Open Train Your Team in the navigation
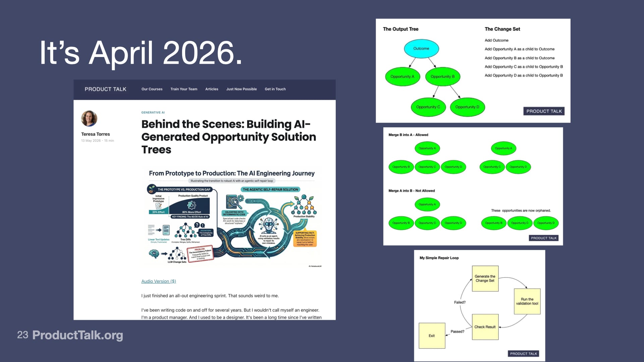Image resolution: width=644 pixels, height=362 pixels. [x=184, y=89]
